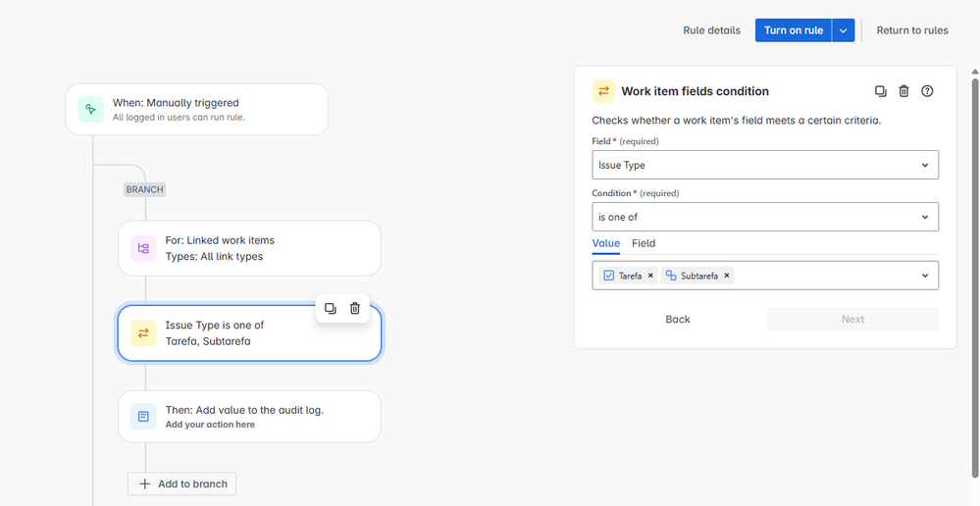Click the orange condition arrows icon on the Issue Type card
Screen dimensions: 980x506
tap(143, 333)
